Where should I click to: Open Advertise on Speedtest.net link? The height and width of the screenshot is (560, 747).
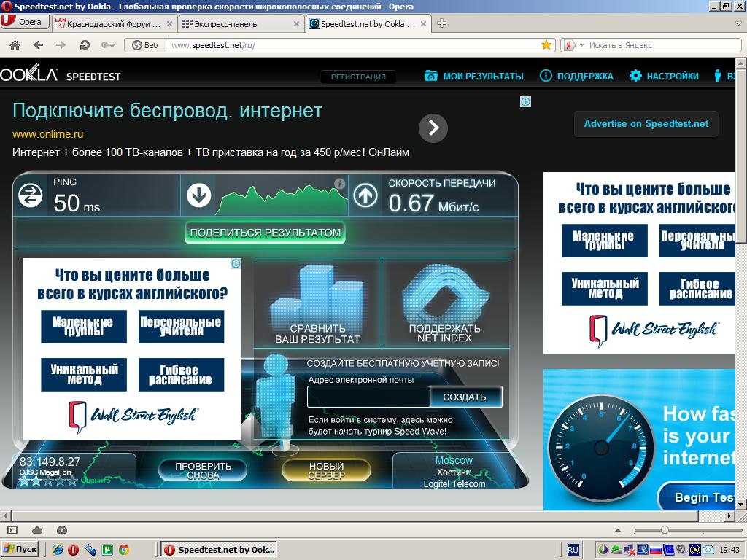(646, 124)
